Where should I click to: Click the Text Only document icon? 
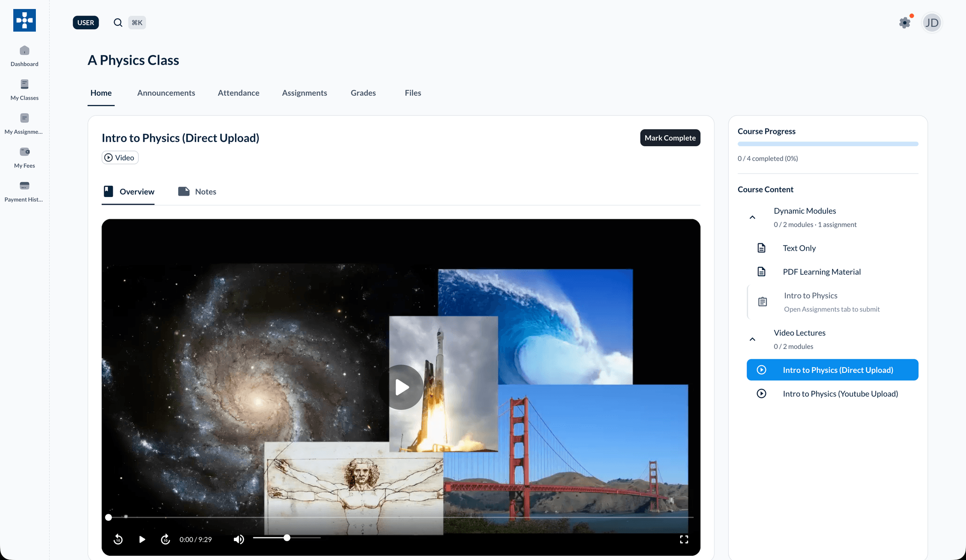[761, 248]
